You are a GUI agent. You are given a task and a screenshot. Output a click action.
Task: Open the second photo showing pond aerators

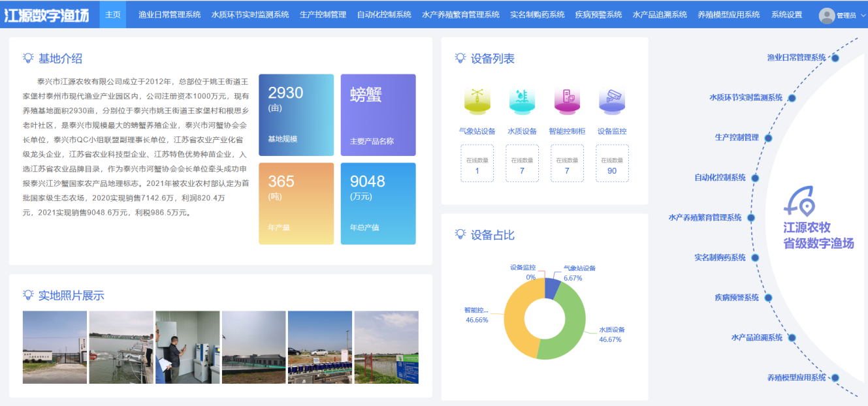[121, 347]
